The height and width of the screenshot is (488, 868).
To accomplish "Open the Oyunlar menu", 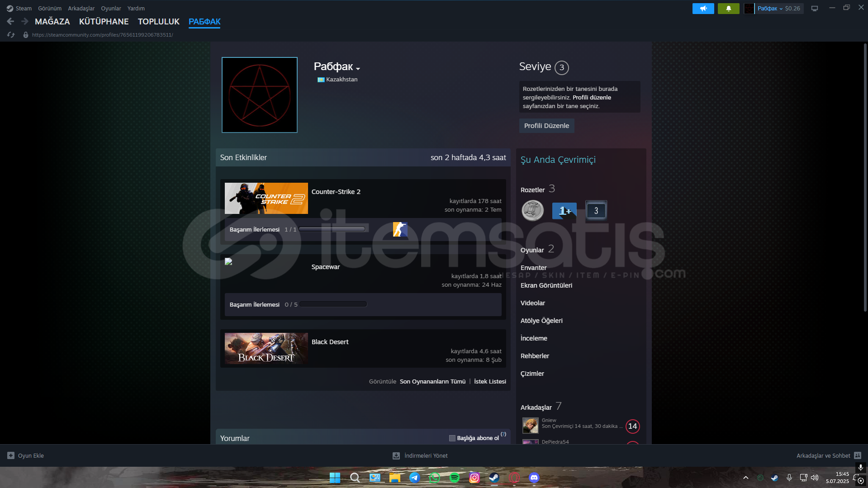I will coord(111,9).
